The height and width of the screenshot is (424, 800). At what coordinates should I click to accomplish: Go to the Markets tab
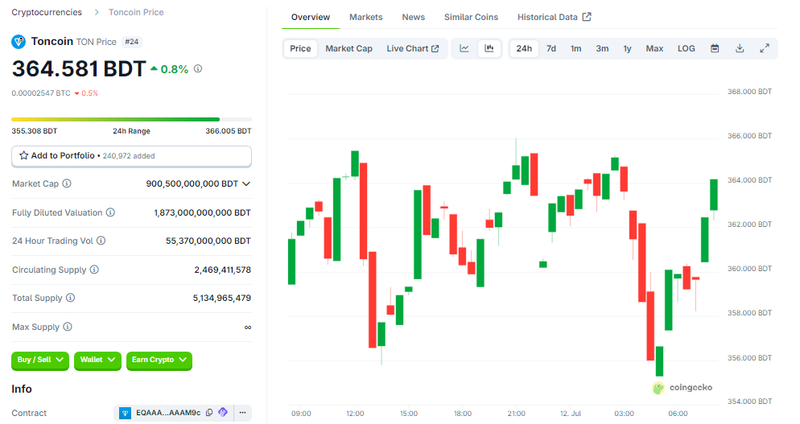(x=366, y=17)
